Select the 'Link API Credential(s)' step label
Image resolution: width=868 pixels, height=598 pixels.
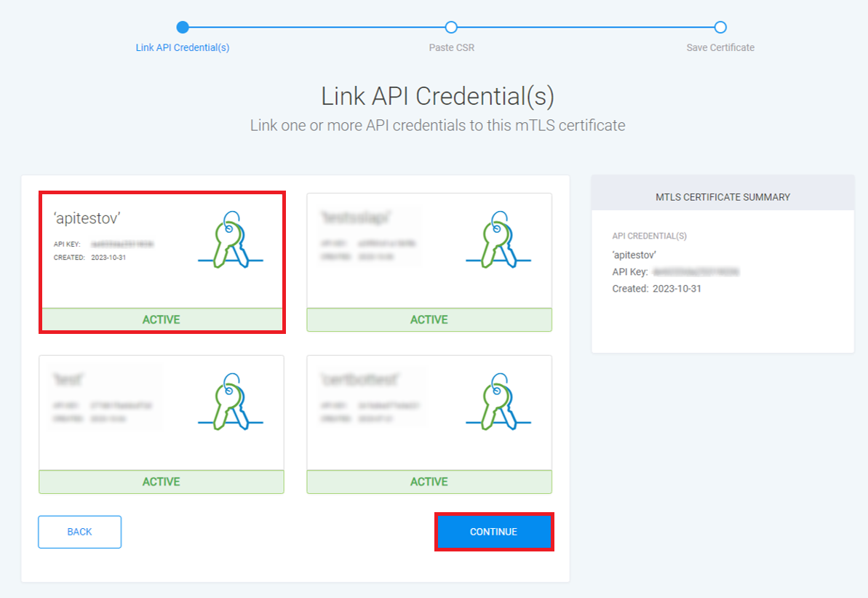click(x=183, y=48)
